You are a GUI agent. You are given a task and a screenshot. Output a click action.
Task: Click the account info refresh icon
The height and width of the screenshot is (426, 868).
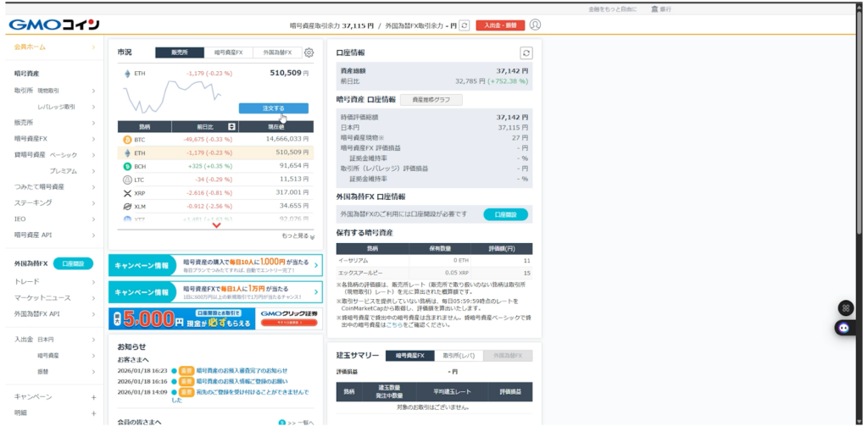(x=526, y=53)
